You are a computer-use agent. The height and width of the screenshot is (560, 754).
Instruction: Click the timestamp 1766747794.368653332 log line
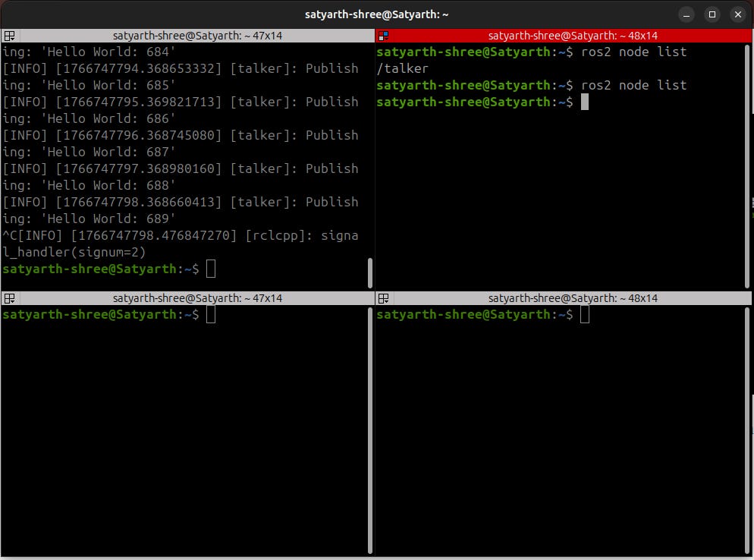click(181, 69)
